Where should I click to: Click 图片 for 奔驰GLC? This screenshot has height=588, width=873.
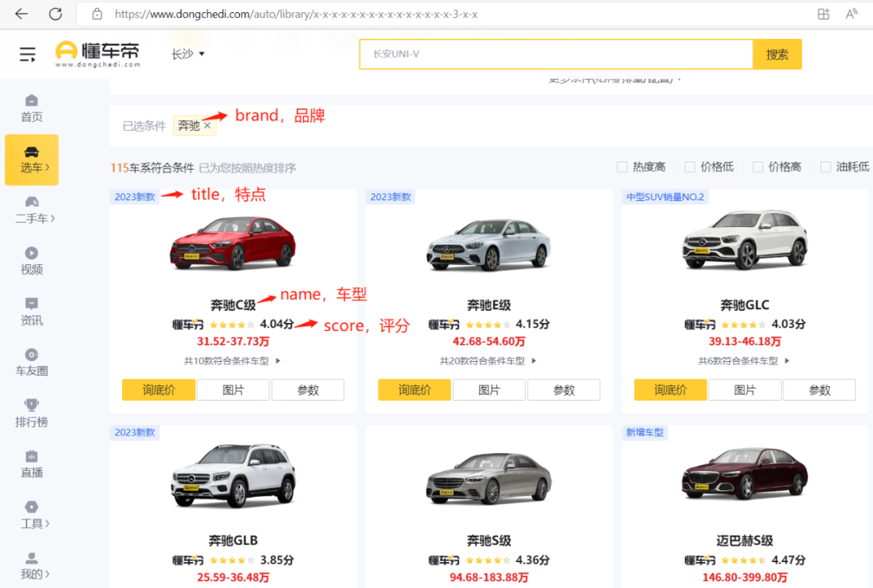pyautogui.click(x=745, y=390)
